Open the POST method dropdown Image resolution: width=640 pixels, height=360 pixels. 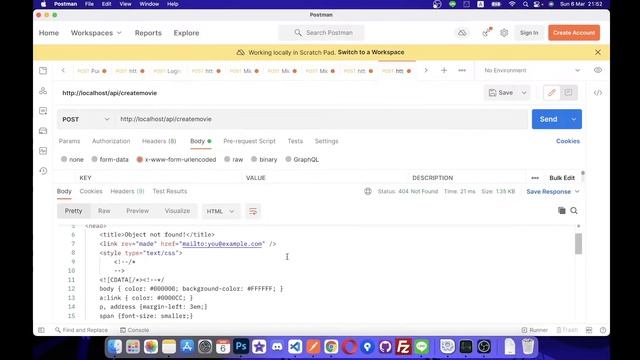click(x=86, y=119)
